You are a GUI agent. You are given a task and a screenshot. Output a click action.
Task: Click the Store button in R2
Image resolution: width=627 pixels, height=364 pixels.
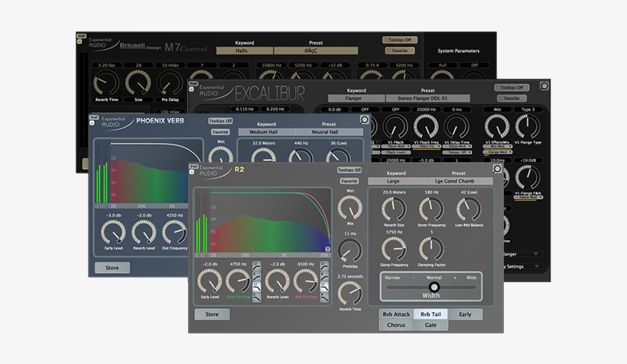coord(212,314)
